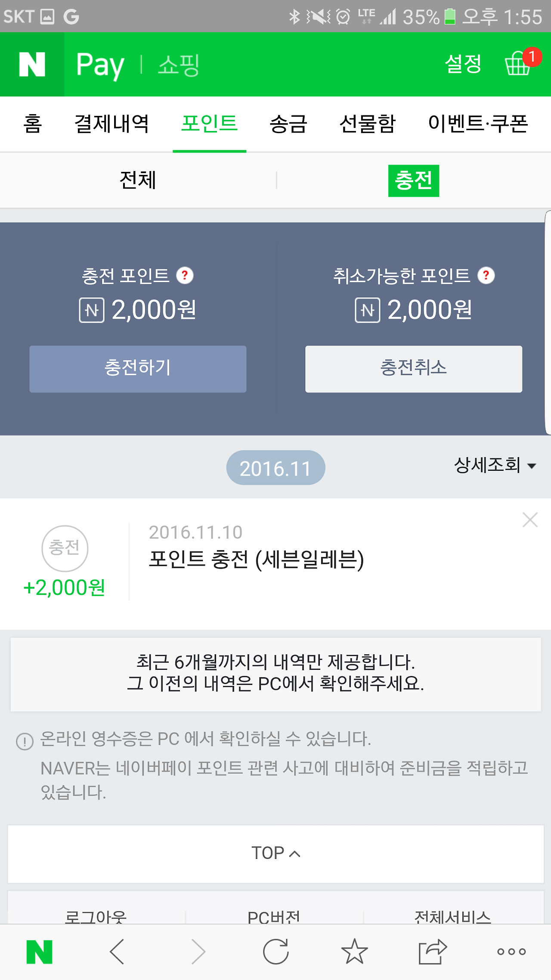Click the help icon beside 충전 포인트
Image resolution: width=551 pixels, height=980 pixels.
[185, 275]
